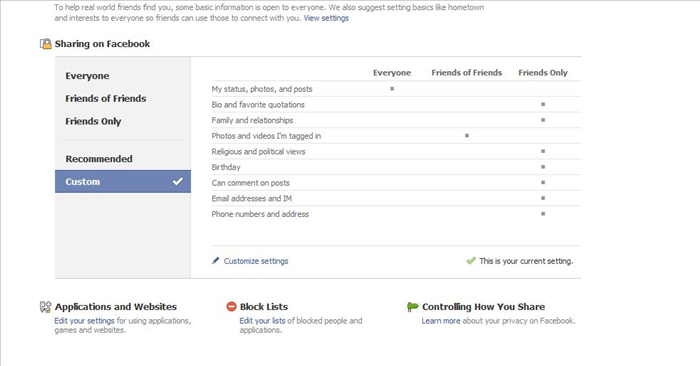Click Religious and political views row label
700x366 pixels.
coord(258,151)
